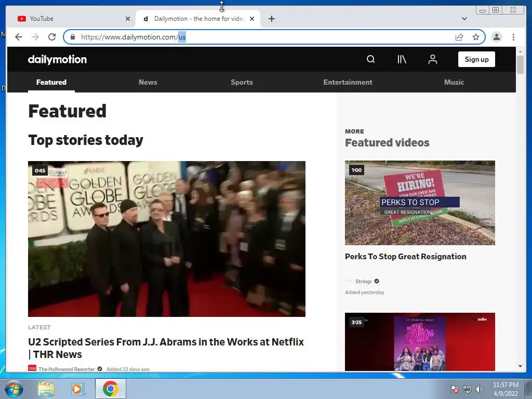Open the 3:25 featured video thumbnail
This screenshot has height=399, width=532.
click(420, 342)
